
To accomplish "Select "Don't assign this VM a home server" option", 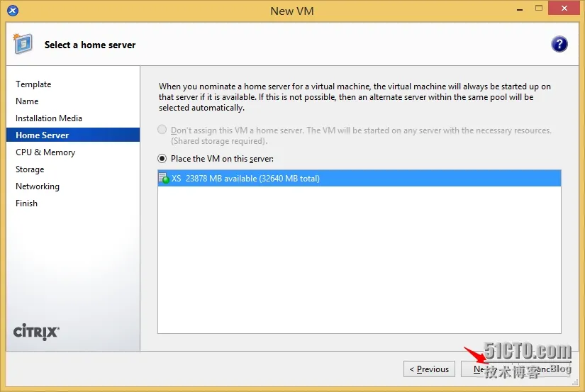I will [162, 130].
